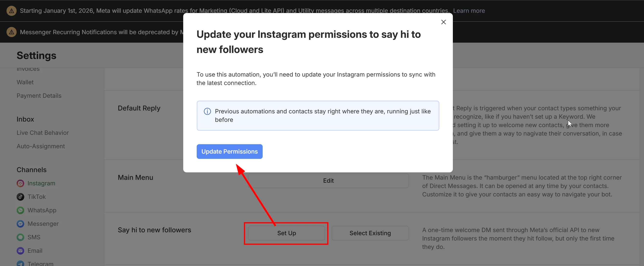Click the SMS channel icon
The width and height of the screenshot is (644, 266).
(x=20, y=237)
